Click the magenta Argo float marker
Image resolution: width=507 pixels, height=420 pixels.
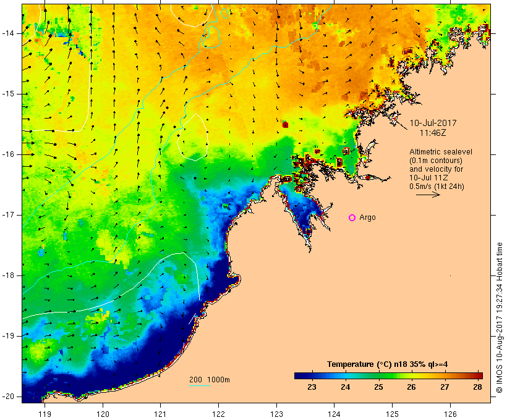pos(352,218)
